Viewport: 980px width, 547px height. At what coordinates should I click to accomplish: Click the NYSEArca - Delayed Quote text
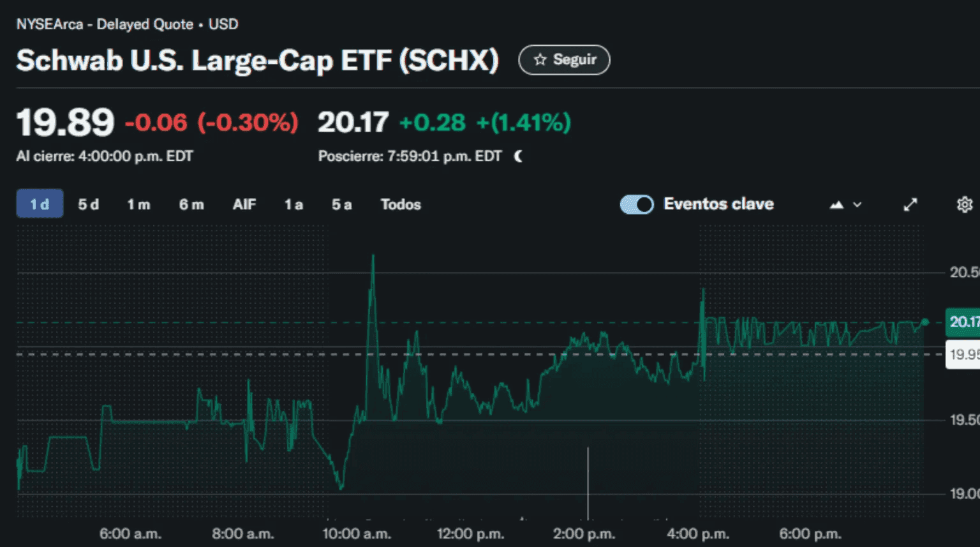coord(105,24)
